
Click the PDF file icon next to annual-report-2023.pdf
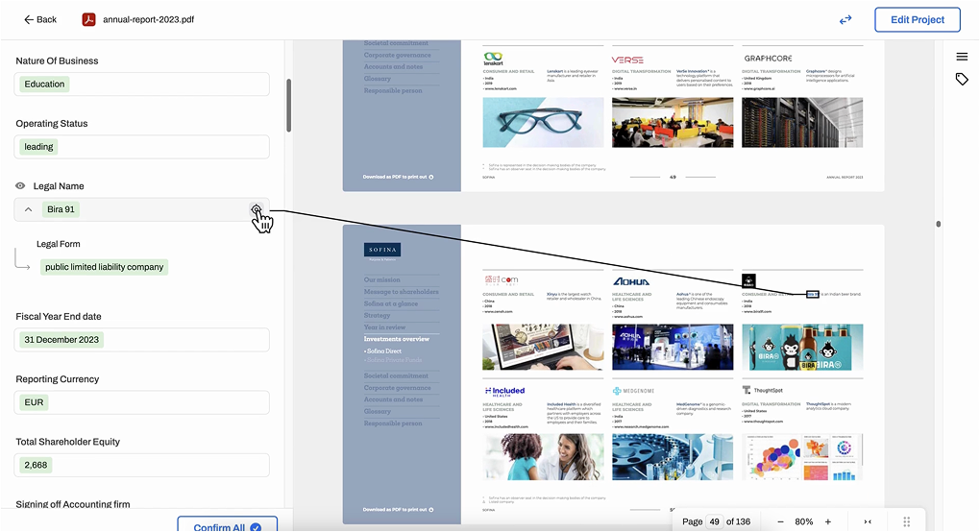pyautogui.click(x=88, y=19)
